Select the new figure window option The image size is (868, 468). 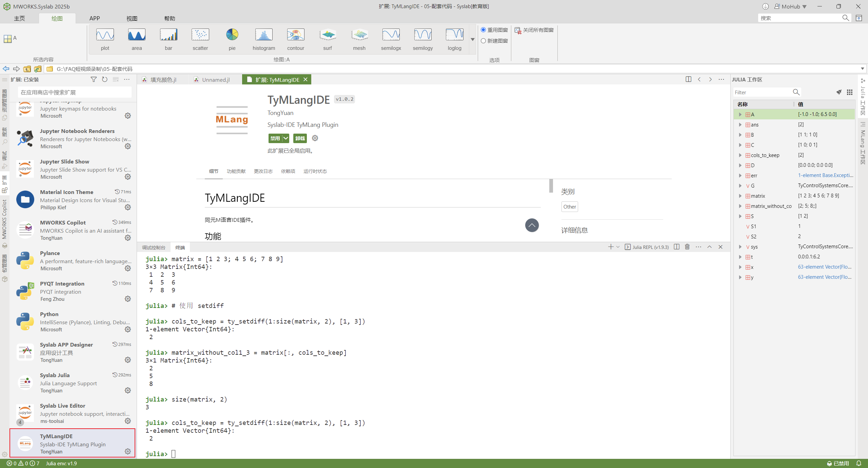point(494,41)
